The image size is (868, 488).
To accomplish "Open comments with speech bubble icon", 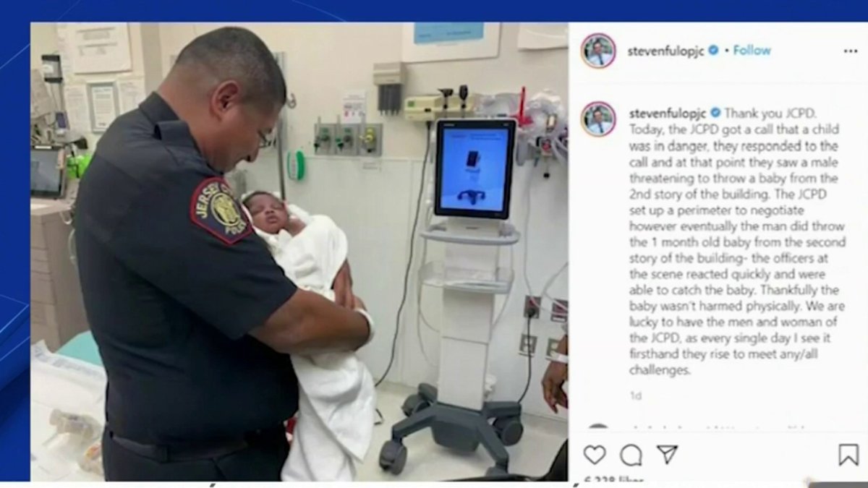I will [x=631, y=455].
